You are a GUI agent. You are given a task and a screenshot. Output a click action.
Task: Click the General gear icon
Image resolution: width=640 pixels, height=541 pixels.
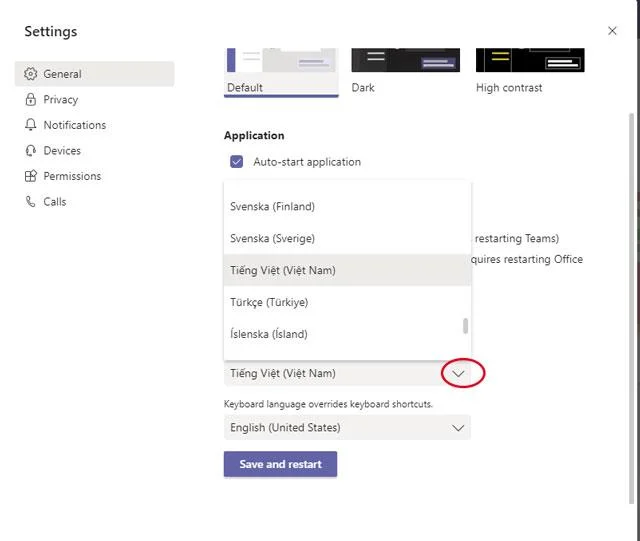(x=31, y=74)
